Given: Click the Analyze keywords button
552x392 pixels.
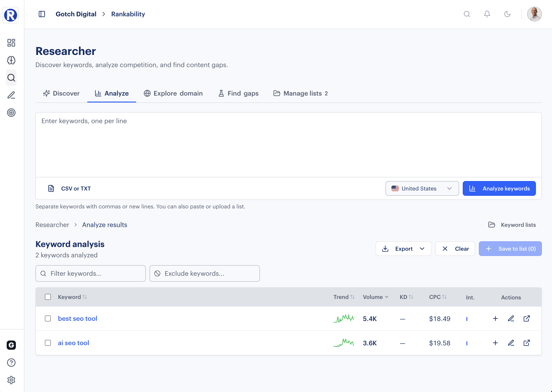Looking at the screenshot, I should coord(499,188).
